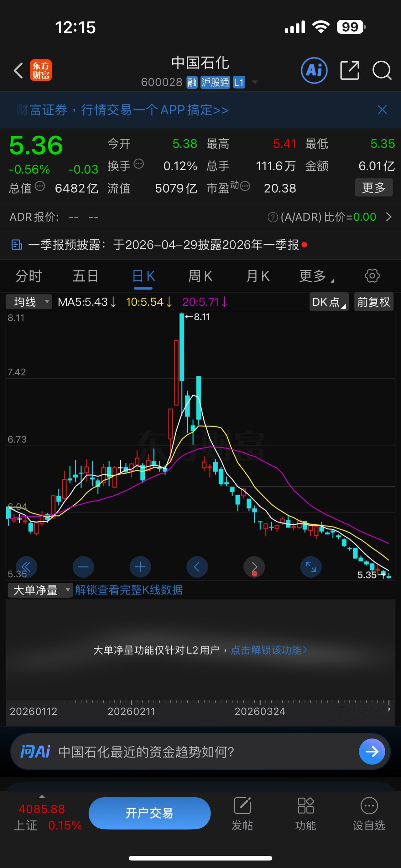The height and width of the screenshot is (868, 401).
Task: Select the 日K tab
Action: (143, 276)
